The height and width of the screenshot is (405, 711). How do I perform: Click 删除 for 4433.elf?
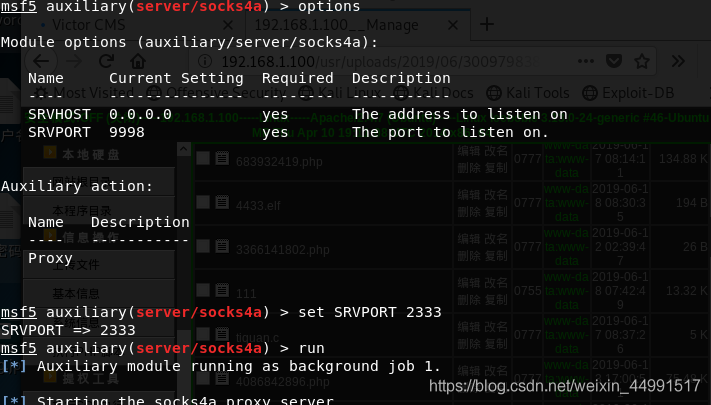click(468, 212)
